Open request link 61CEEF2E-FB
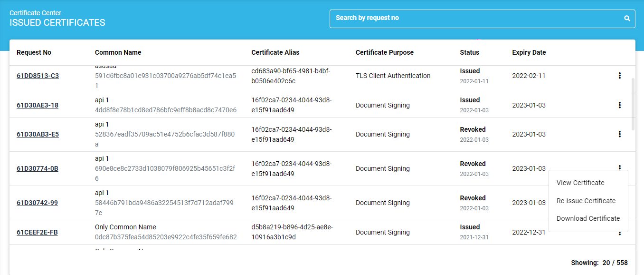Screen dimensions: 644x275 37,232
